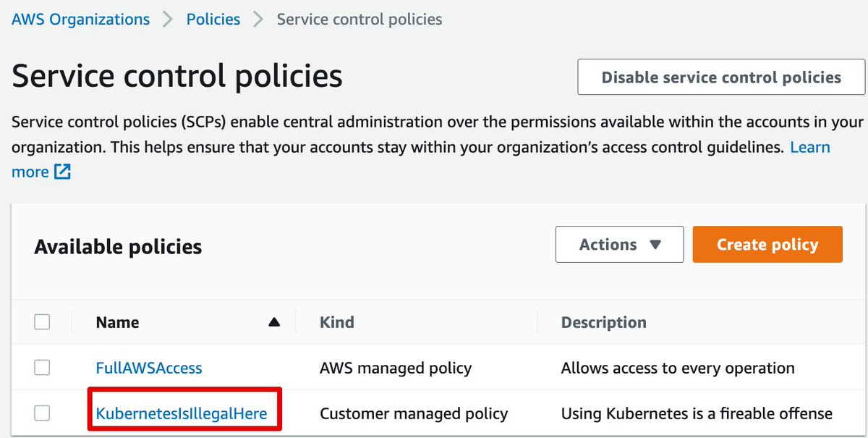Open the Actions dropdown menu

tap(620, 245)
